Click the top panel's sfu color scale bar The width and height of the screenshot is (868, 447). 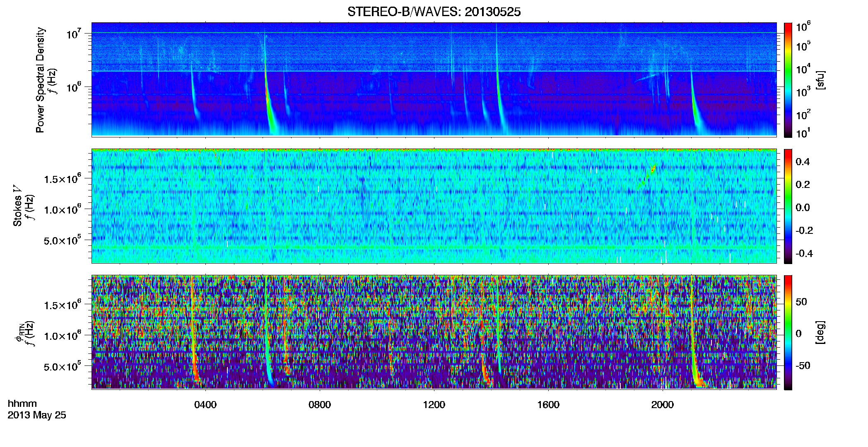[x=788, y=80]
